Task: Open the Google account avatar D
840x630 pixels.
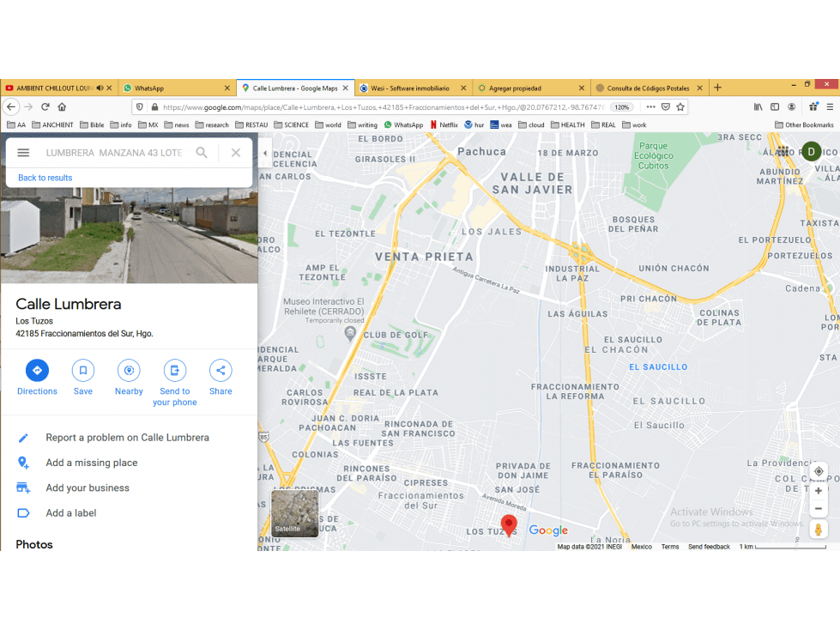Action: (x=811, y=152)
